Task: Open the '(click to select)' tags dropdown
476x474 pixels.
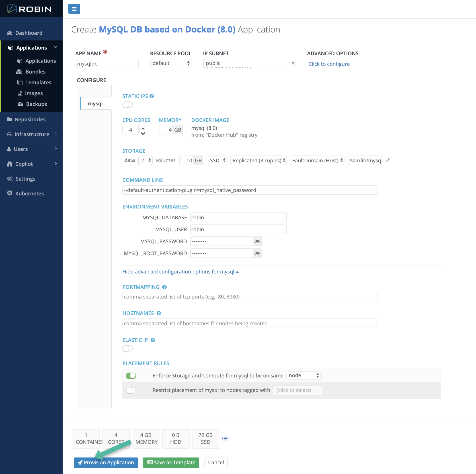Action: pos(297,390)
